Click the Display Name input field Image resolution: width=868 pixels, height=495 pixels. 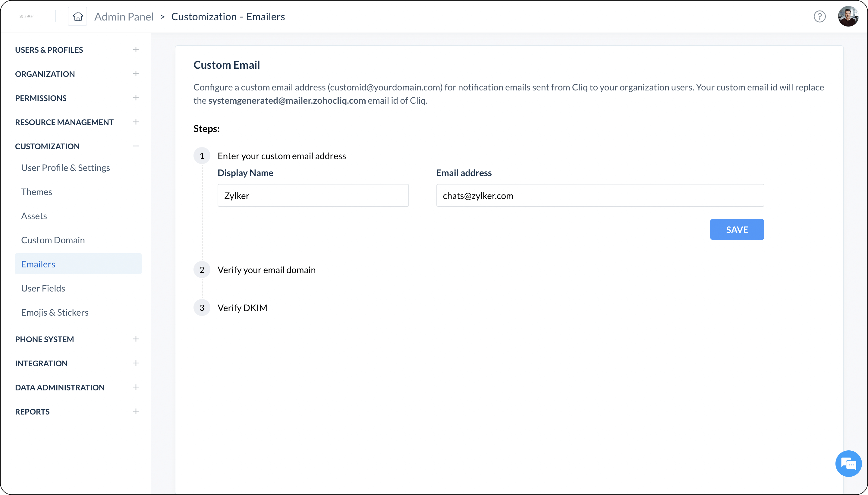[x=313, y=195]
